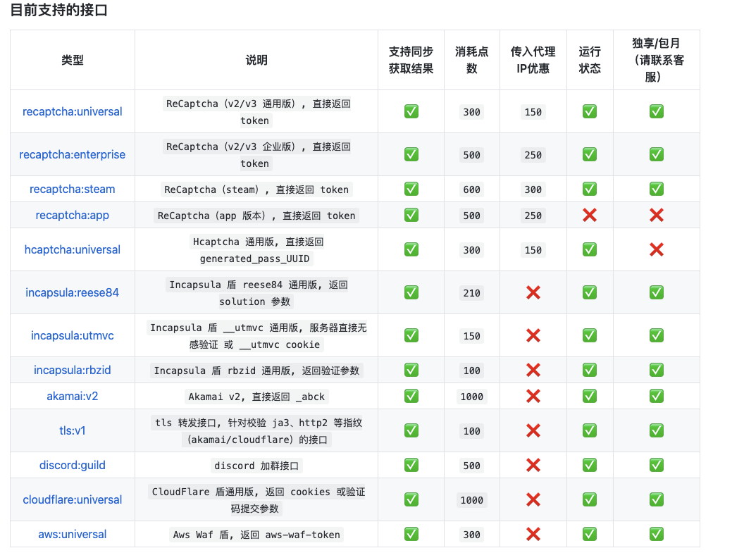Open the hcaptcha:universal link
This screenshot has height=560, width=744.
(x=72, y=249)
